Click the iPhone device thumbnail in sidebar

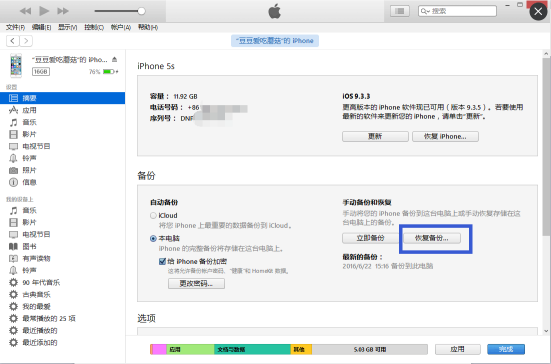[16, 65]
